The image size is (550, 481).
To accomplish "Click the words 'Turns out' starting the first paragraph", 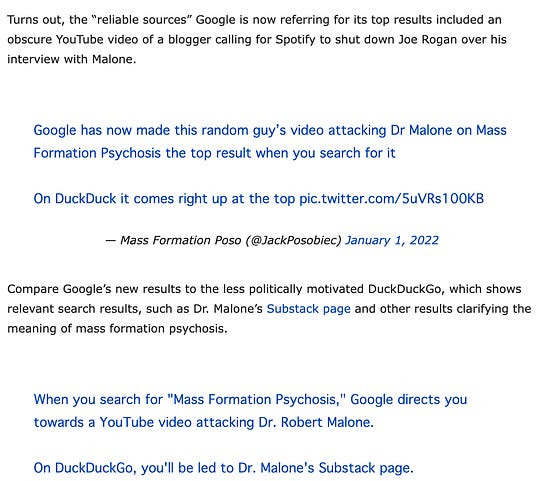I will point(35,20).
